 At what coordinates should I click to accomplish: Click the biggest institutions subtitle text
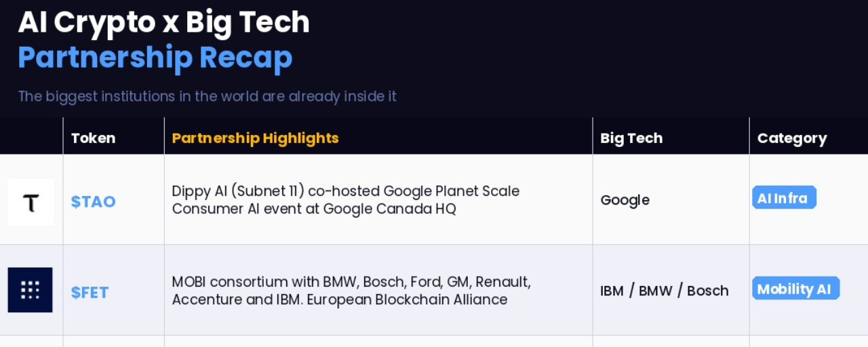point(207,96)
